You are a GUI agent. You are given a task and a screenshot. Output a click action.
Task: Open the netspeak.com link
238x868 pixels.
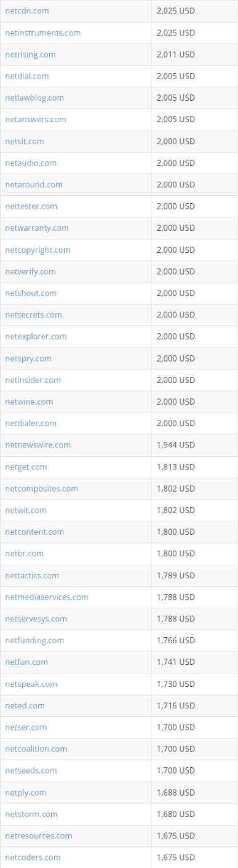pyautogui.click(x=31, y=684)
